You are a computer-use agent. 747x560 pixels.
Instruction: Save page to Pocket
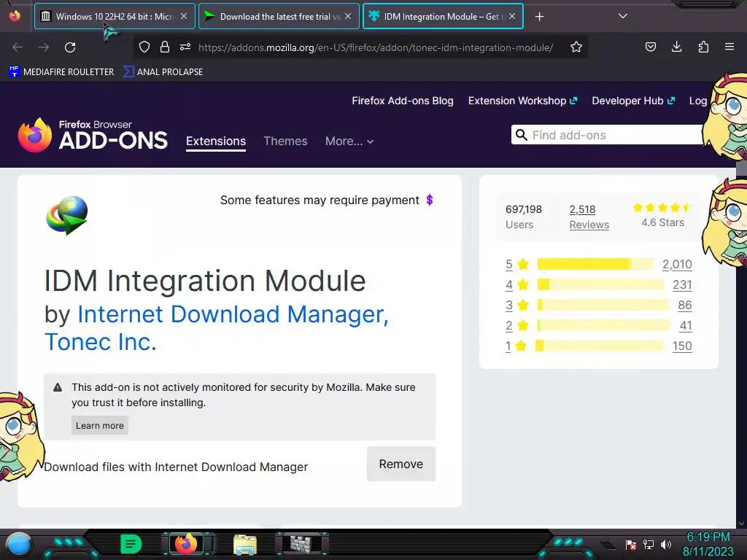click(x=650, y=47)
